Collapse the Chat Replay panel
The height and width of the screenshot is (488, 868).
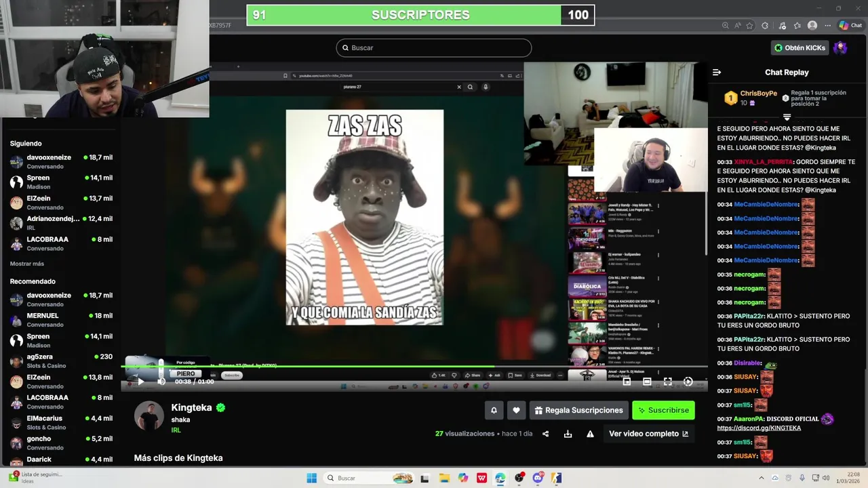pos(717,73)
